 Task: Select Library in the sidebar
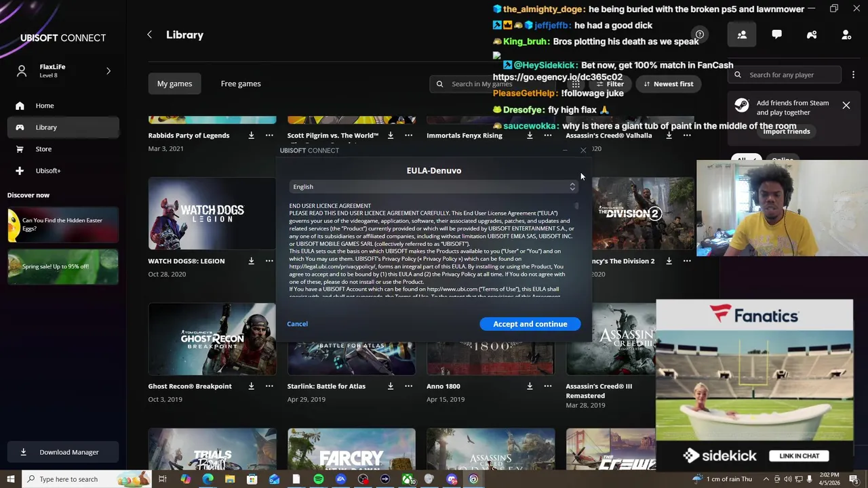coord(63,127)
